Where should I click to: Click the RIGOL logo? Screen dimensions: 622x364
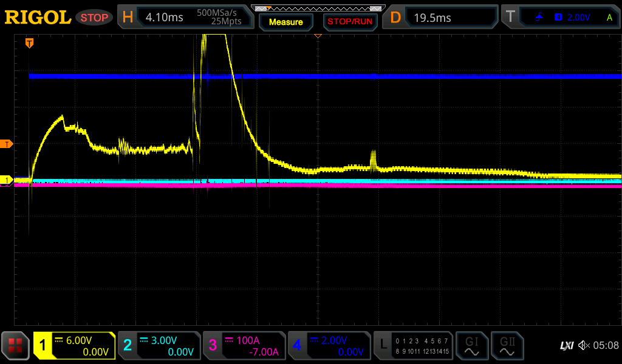click(38, 18)
